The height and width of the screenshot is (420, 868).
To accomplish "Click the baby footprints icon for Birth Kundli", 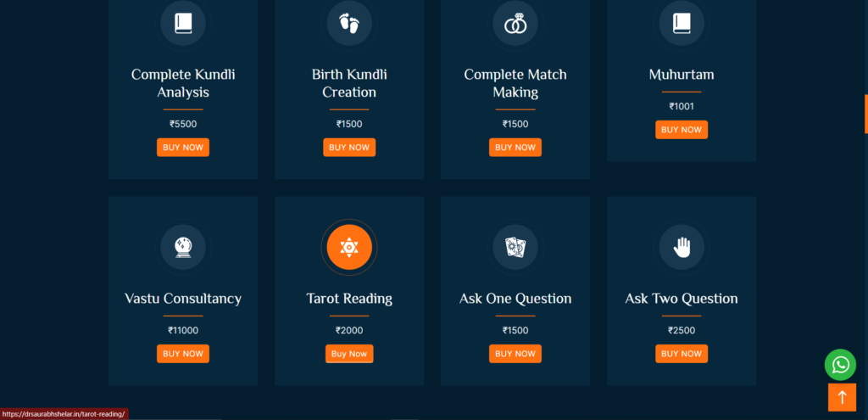I will point(349,23).
